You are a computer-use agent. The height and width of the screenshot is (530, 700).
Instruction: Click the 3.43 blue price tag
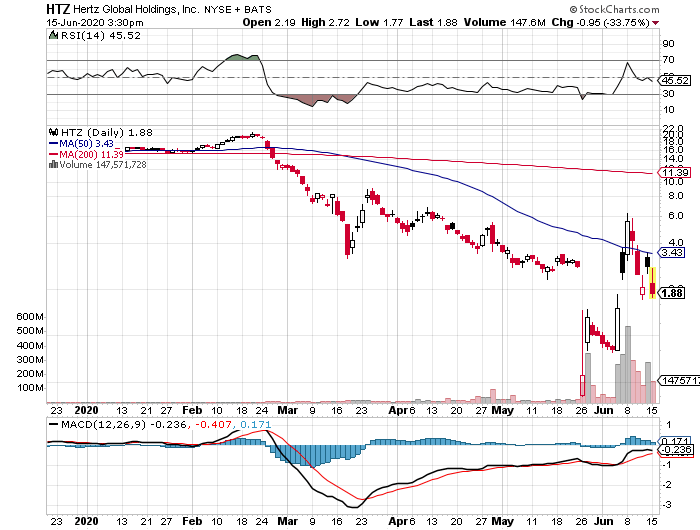click(x=671, y=253)
